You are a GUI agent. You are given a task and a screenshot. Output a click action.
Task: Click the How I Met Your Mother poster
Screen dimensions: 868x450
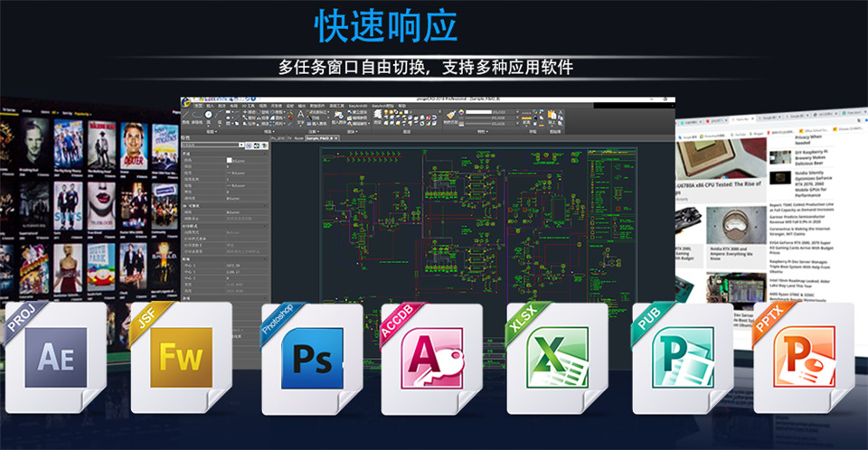165,147
